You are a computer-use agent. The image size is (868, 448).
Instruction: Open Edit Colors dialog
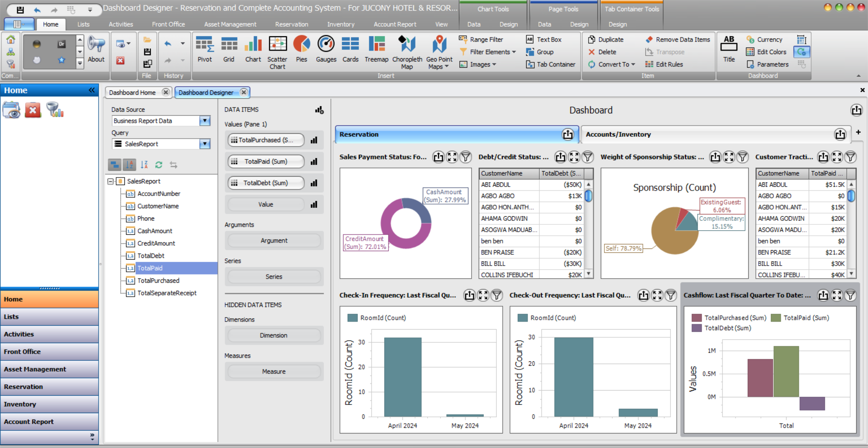[x=766, y=52]
